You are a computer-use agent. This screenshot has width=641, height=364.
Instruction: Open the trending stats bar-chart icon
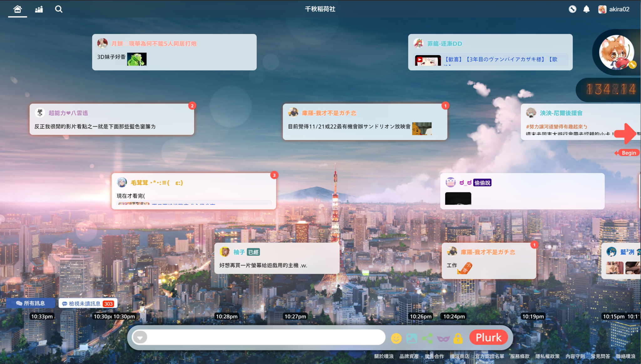tap(39, 9)
